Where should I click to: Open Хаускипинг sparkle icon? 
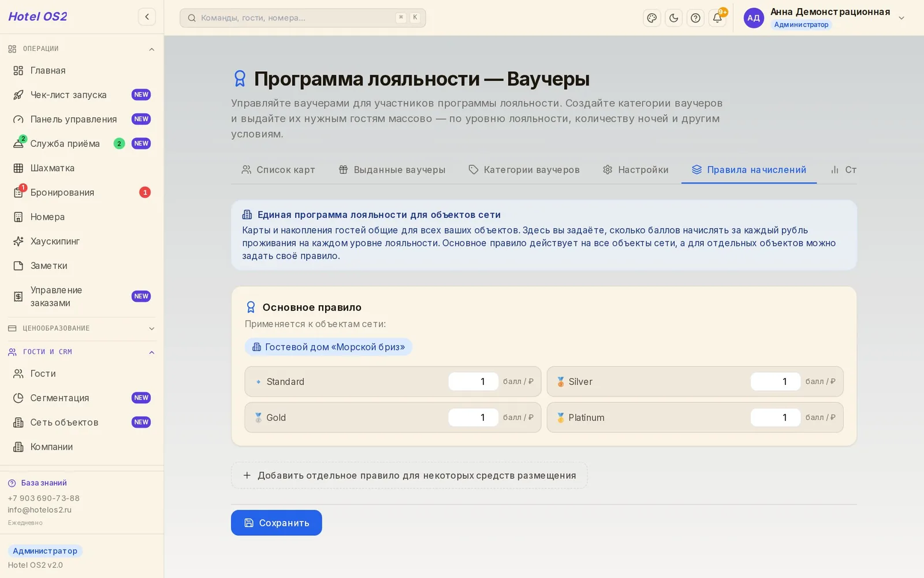click(18, 241)
